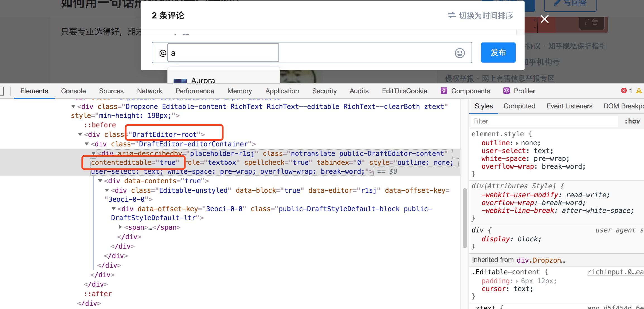Click div.Dropzon inherited-from link
This screenshot has height=309, width=644.
coord(541,260)
